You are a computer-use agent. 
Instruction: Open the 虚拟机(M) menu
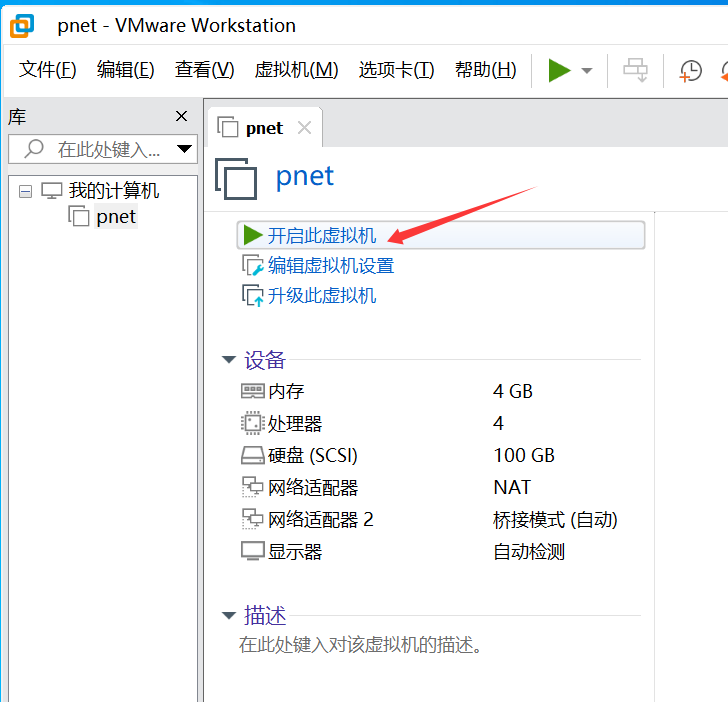tap(296, 70)
